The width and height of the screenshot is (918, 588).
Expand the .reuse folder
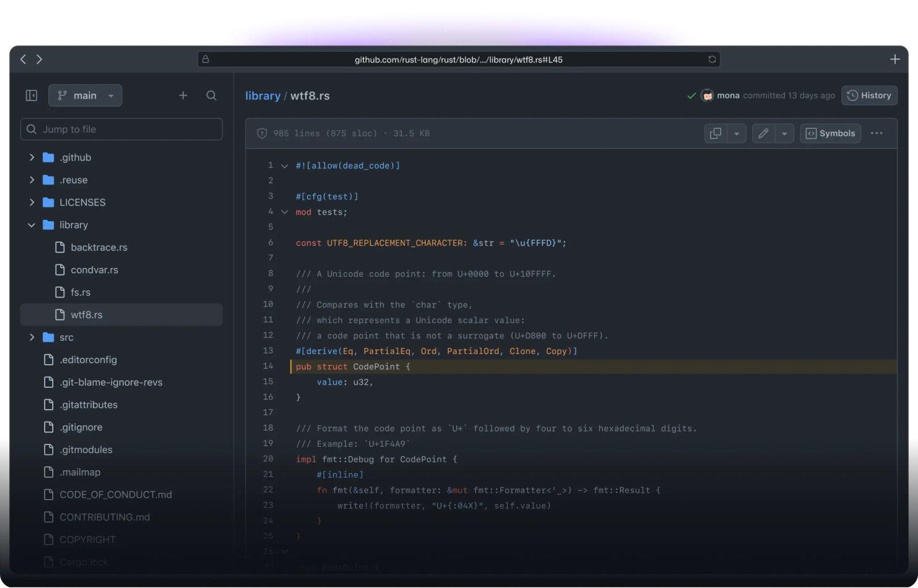(x=32, y=180)
